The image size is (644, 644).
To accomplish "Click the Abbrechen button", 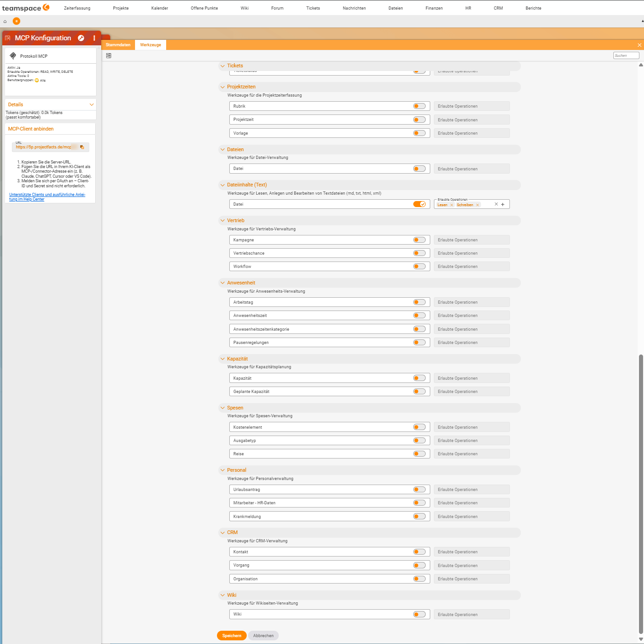I will click(x=264, y=636).
